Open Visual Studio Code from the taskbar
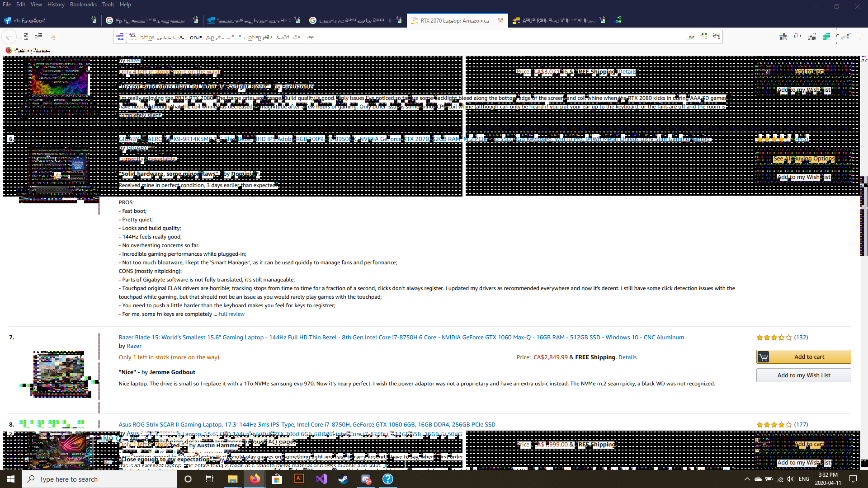 pos(321,479)
